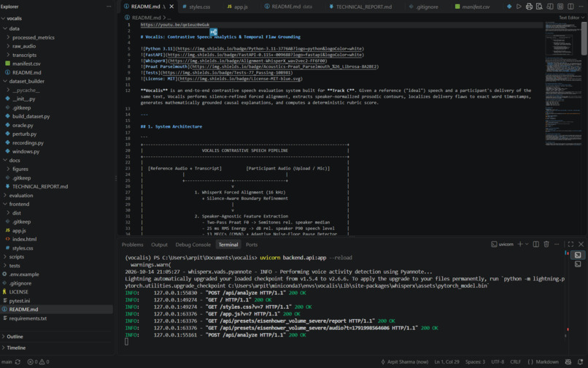Show warnings count in status bar

[45, 362]
